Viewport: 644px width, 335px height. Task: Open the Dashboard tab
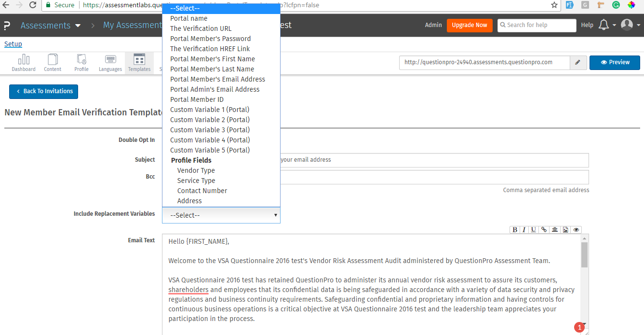[x=24, y=63]
